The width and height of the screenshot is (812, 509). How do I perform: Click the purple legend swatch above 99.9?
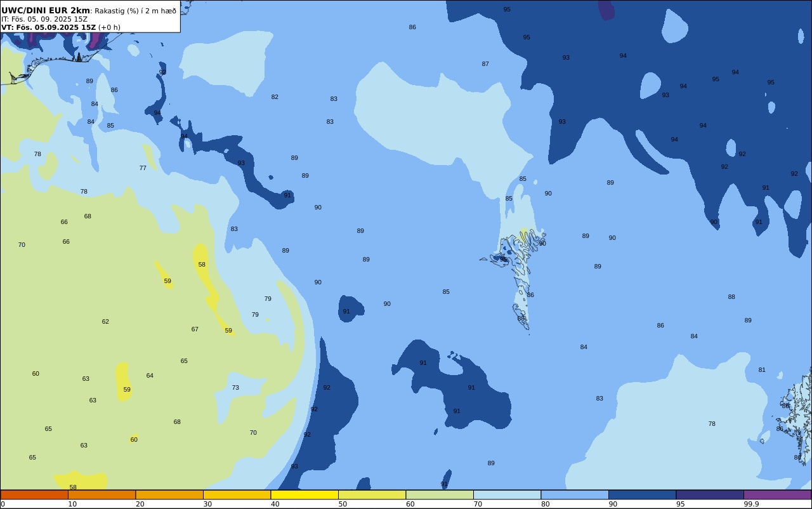click(x=778, y=494)
